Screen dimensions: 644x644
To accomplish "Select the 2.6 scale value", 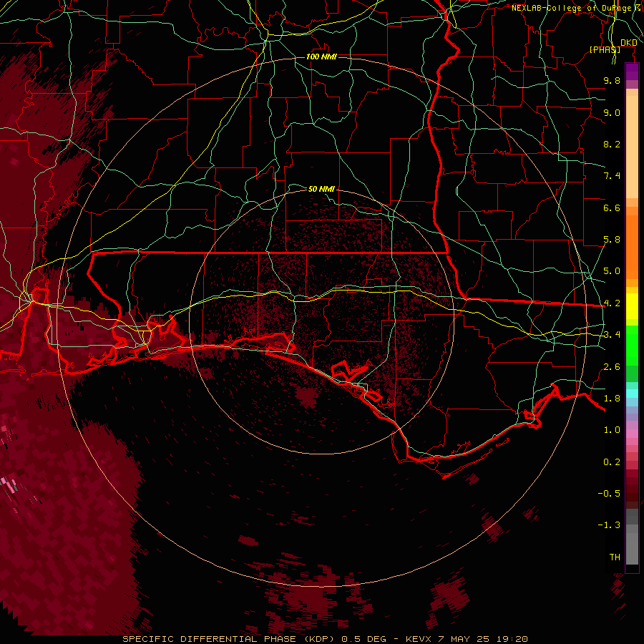I will click(x=612, y=367).
